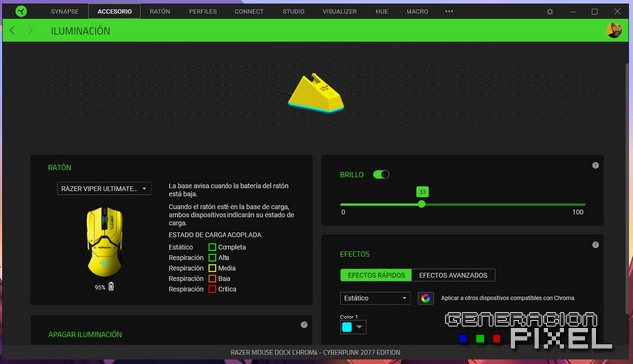Go back with the left arrow

click(12, 30)
